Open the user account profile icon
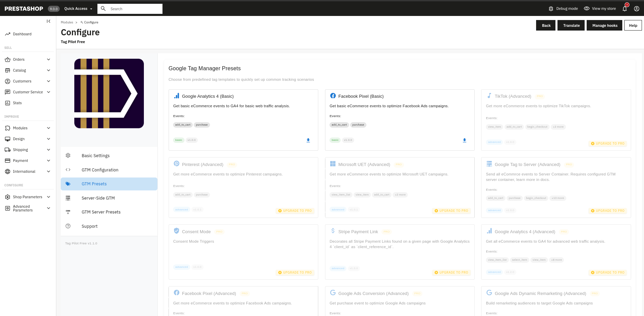Image resolution: width=644 pixels, height=316 pixels. coord(637,9)
